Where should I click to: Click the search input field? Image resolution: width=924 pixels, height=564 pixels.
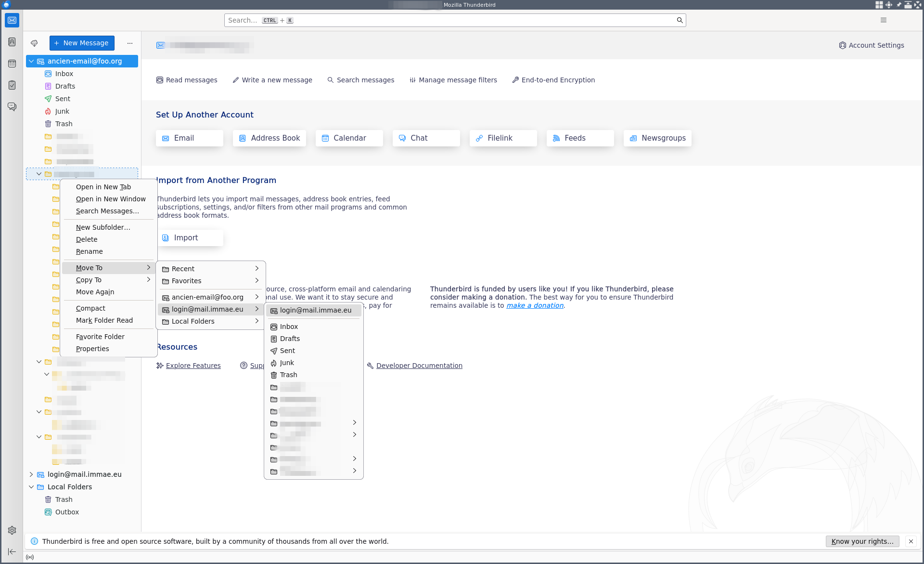[x=455, y=20]
